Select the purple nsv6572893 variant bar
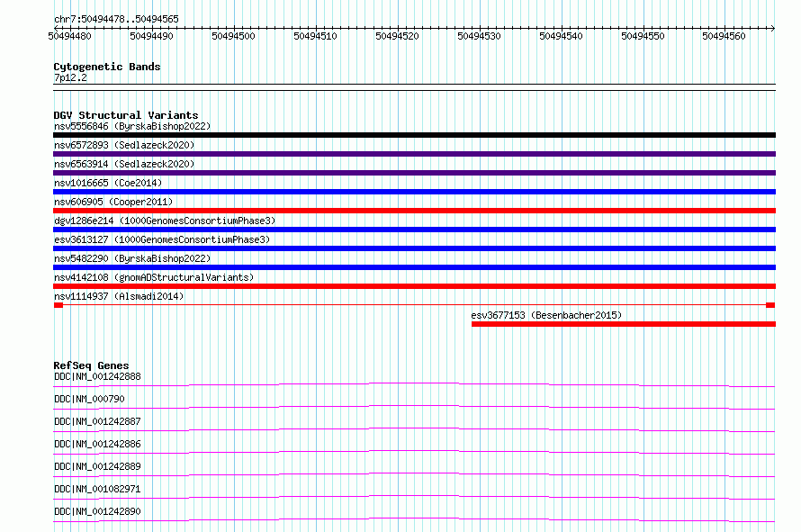This screenshot has width=801, height=532. 414,154
